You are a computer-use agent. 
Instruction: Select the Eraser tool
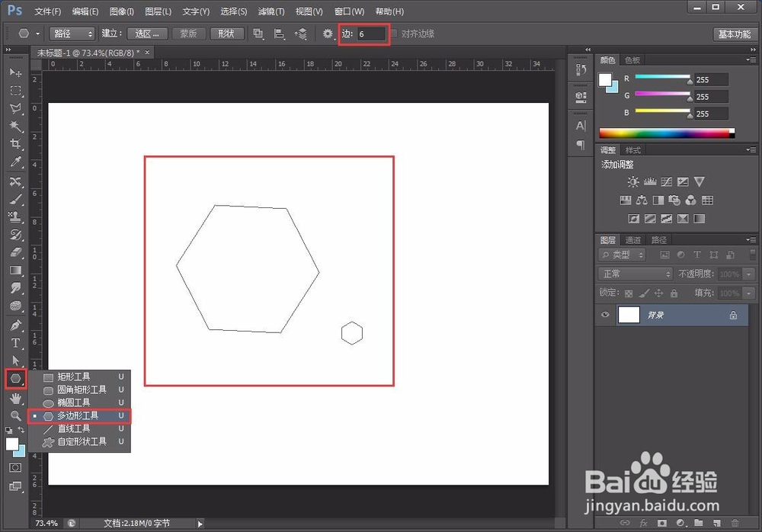[15, 252]
